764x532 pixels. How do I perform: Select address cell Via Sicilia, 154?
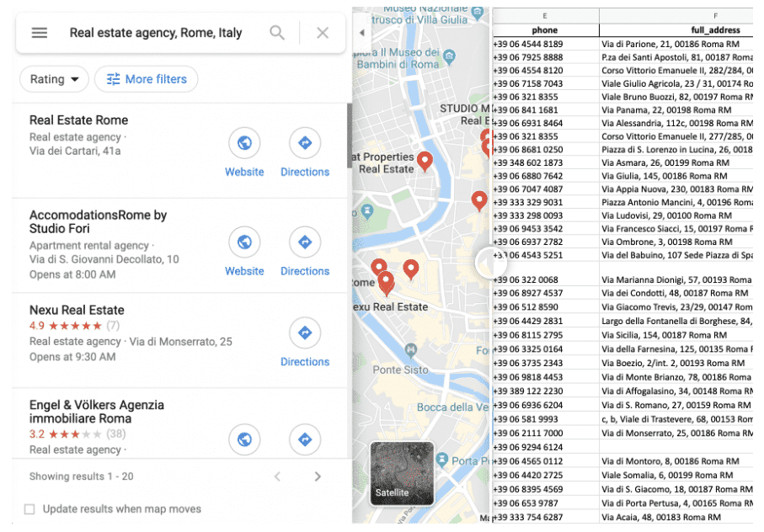click(x=676, y=335)
